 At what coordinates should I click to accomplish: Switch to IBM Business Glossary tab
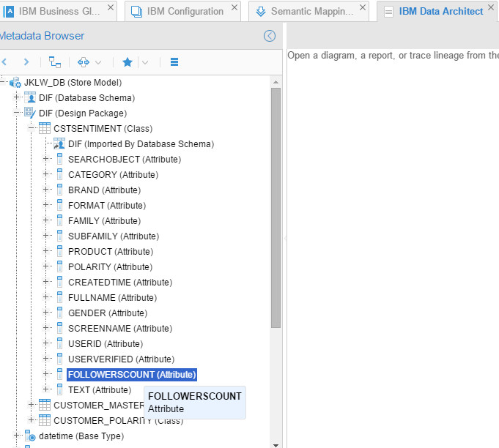[58, 12]
